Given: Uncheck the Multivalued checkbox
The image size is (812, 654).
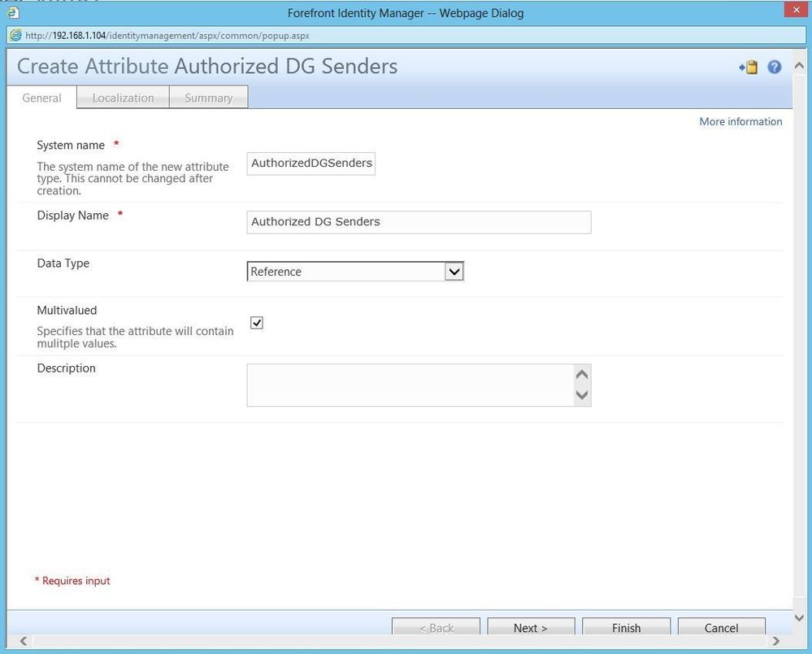Looking at the screenshot, I should point(256,323).
